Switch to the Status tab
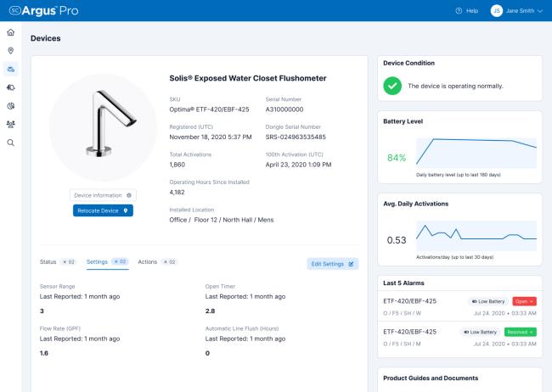Image resolution: width=552 pixels, height=392 pixels. click(48, 262)
